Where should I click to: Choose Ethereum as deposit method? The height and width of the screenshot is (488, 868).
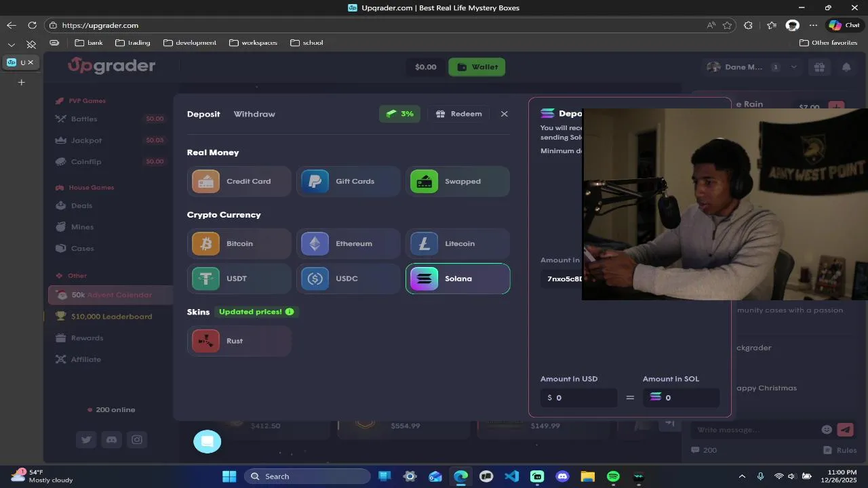tap(348, 243)
